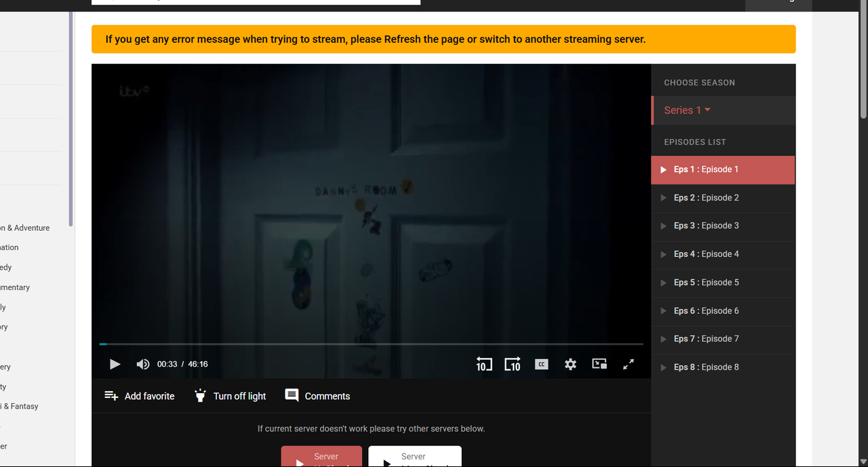Select Eps 3 : Episode 3
This screenshot has height=467, width=868.
[723, 226]
